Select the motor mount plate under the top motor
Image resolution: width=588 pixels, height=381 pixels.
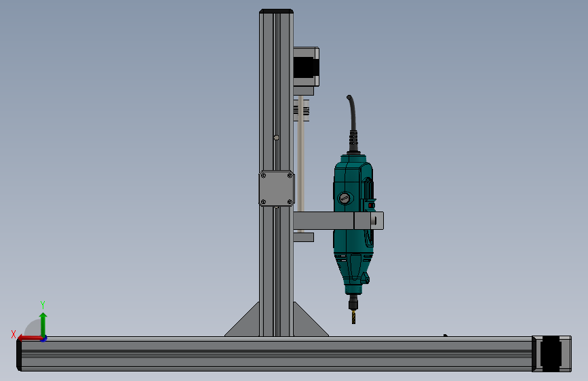click(x=303, y=91)
